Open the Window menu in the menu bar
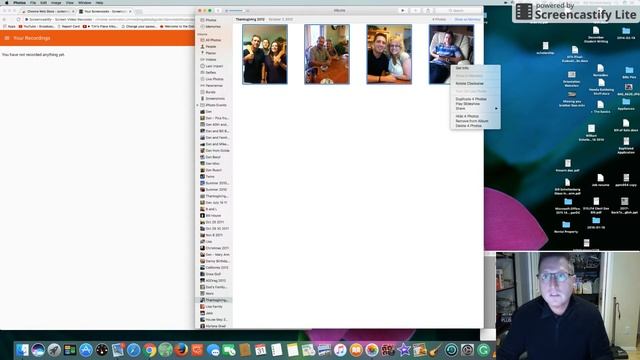 [84, 2]
